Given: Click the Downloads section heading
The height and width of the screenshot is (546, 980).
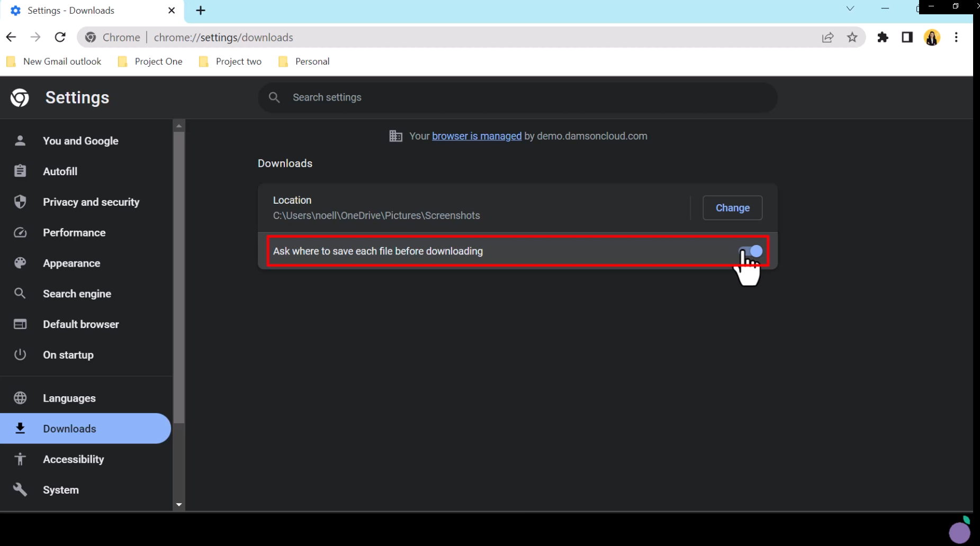Looking at the screenshot, I should (285, 163).
